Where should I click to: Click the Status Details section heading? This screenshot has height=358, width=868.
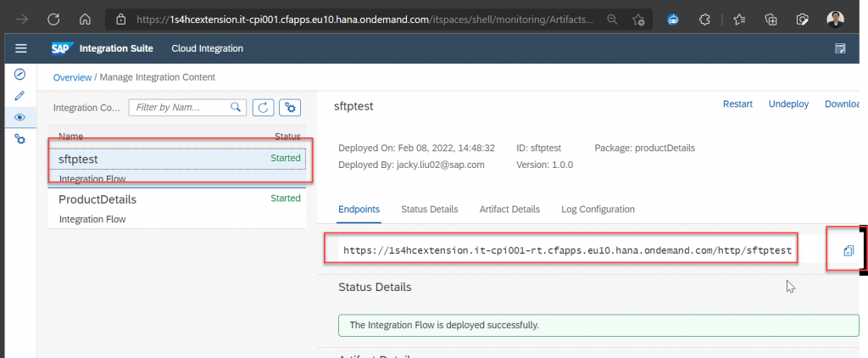[375, 288]
